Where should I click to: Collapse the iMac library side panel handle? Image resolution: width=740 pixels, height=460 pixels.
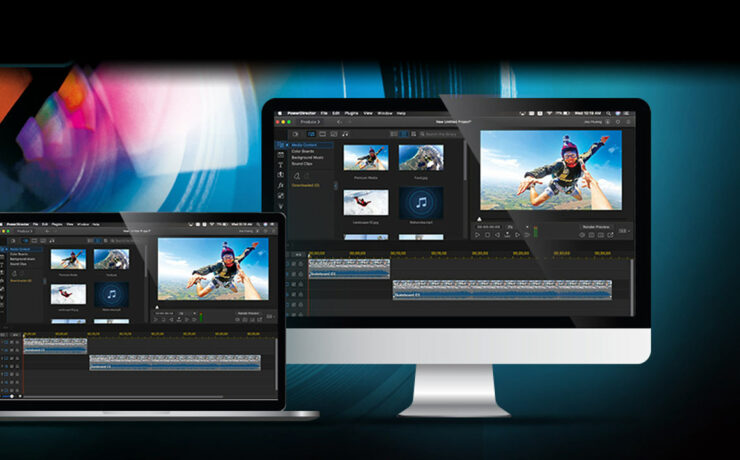[336, 185]
